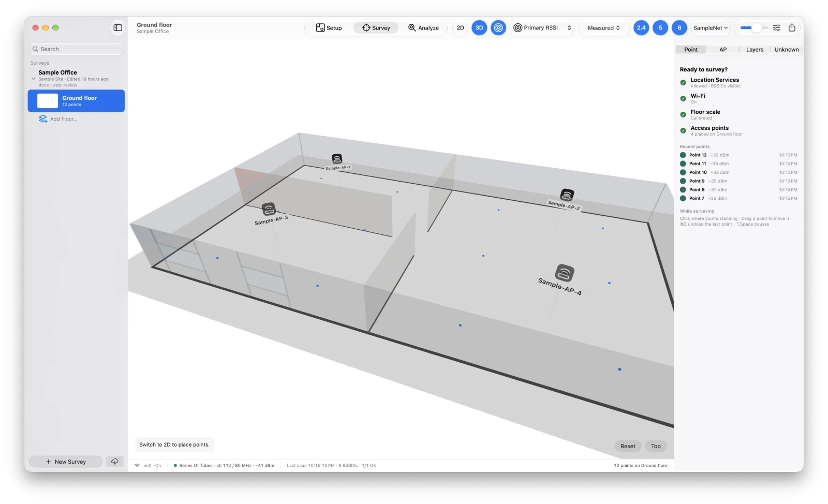Select the Point tab
Image resolution: width=828 pixels, height=504 pixels.
(x=691, y=50)
